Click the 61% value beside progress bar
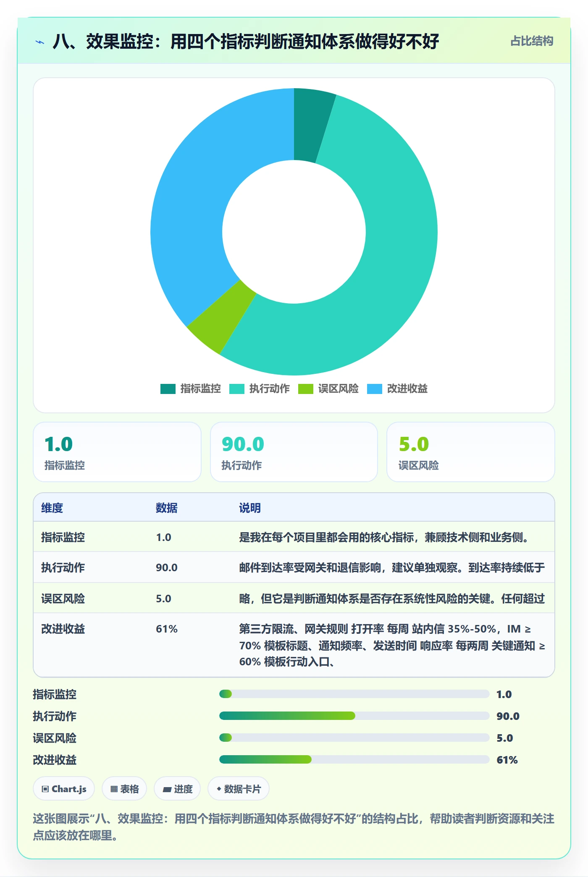 (507, 760)
